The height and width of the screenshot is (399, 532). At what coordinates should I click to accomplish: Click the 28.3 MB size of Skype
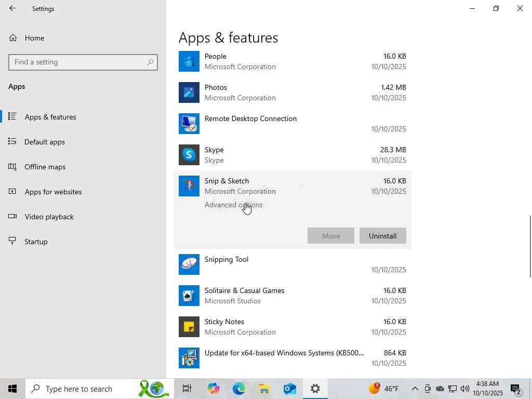[393, 150]
